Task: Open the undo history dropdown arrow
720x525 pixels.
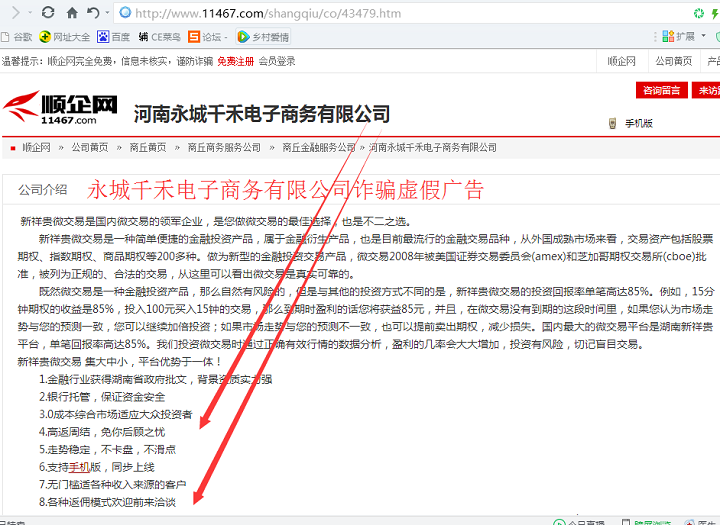Action: pyautogui.click(x=107, y=12)
